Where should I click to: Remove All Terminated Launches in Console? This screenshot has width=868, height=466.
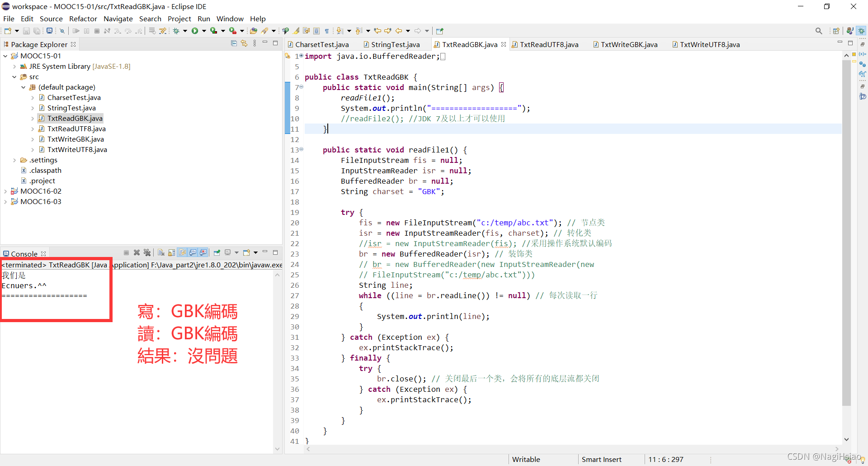[147, 252]
